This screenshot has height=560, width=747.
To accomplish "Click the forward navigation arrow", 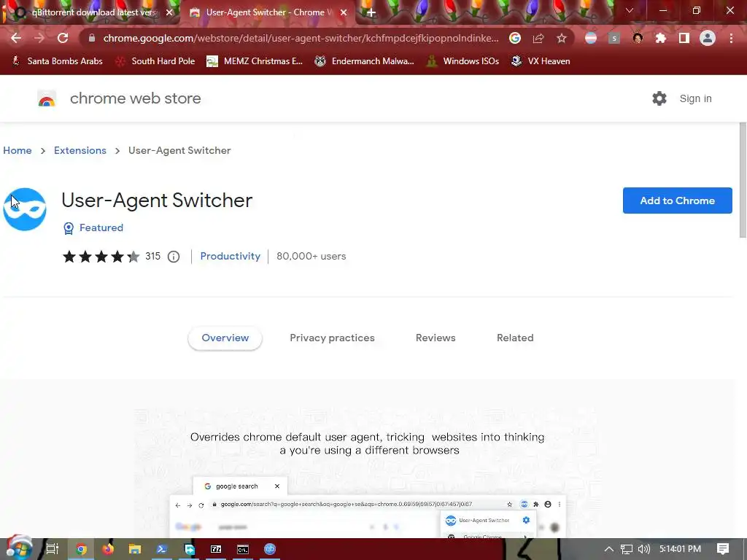I will 39,38.
